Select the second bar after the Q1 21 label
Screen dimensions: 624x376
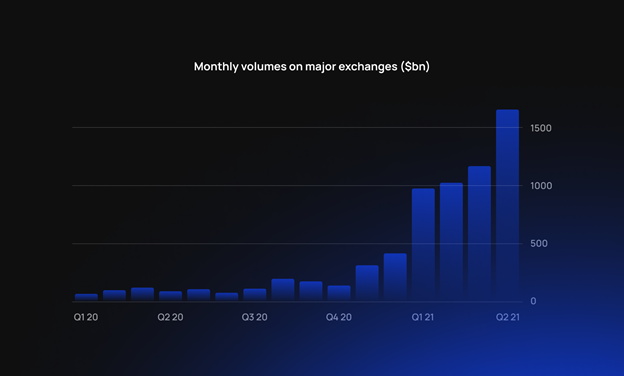click(x=479, y=234)
